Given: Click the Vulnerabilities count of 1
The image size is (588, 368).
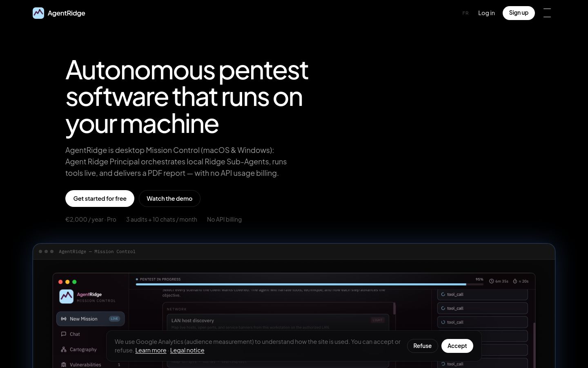Looking at the screenshot, I should (119, 365).
